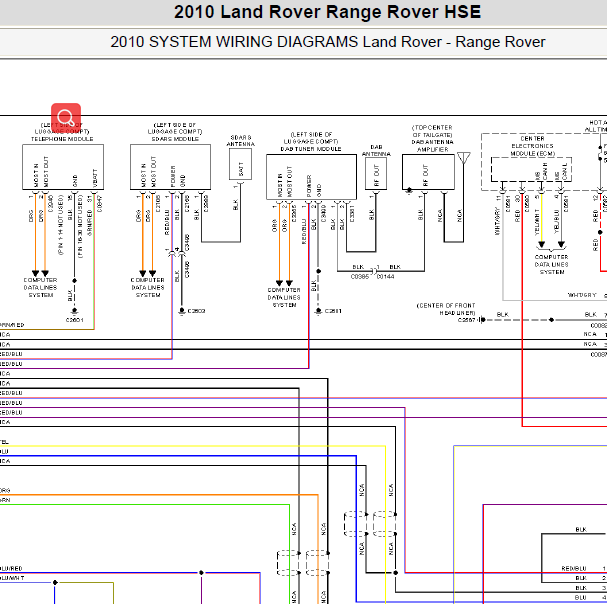Click 'COMPUTER DATA LINES SYSTEM' under the telephone module
This screenshot has height=604, width=607.
tap(40, 287)
